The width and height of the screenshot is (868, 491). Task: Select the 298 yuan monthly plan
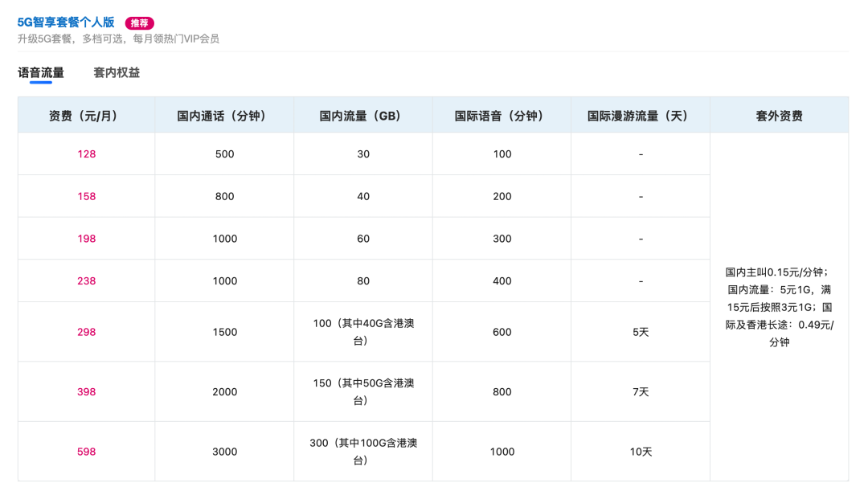[x=85, y=331]
